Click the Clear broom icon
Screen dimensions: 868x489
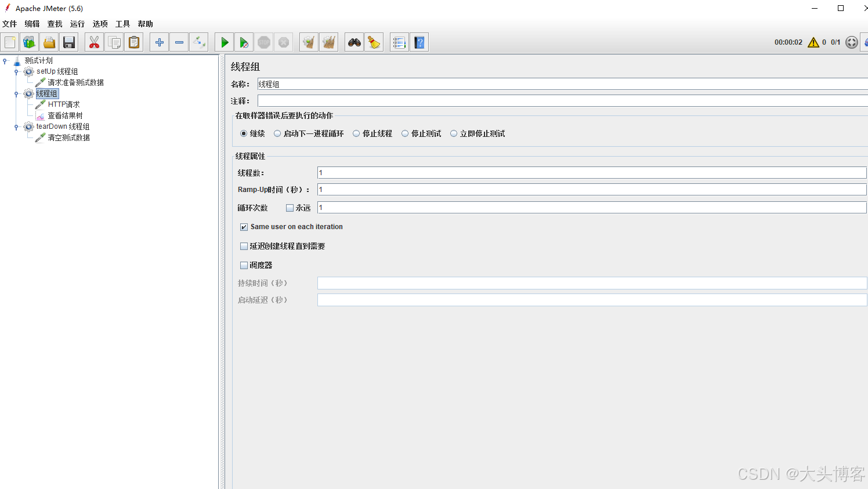tap(309, 42)
